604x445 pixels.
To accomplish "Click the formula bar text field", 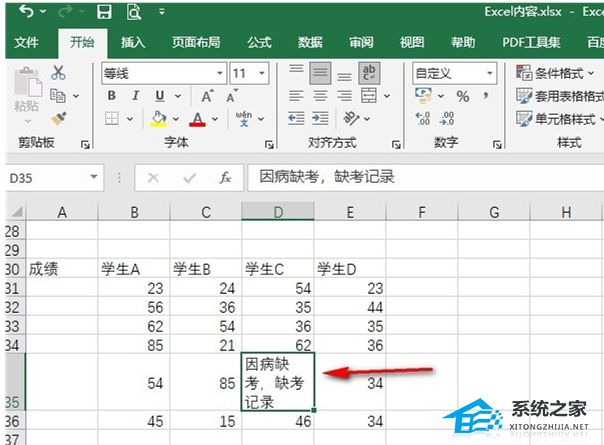I will (x=425, y=177).
